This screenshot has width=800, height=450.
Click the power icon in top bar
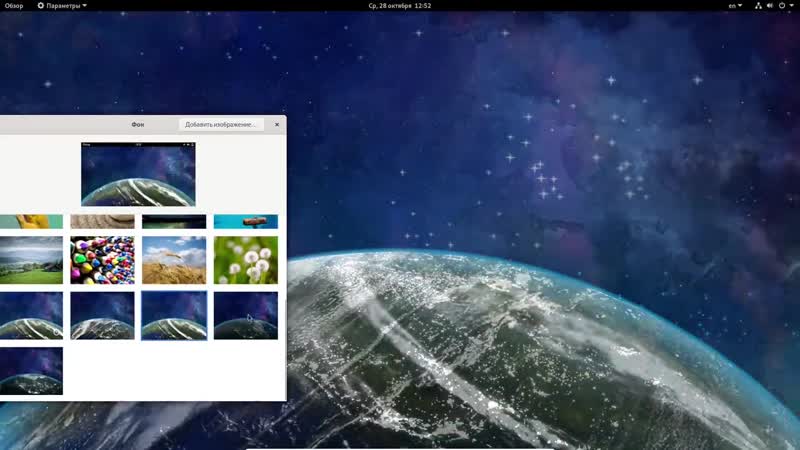point(782,6)
